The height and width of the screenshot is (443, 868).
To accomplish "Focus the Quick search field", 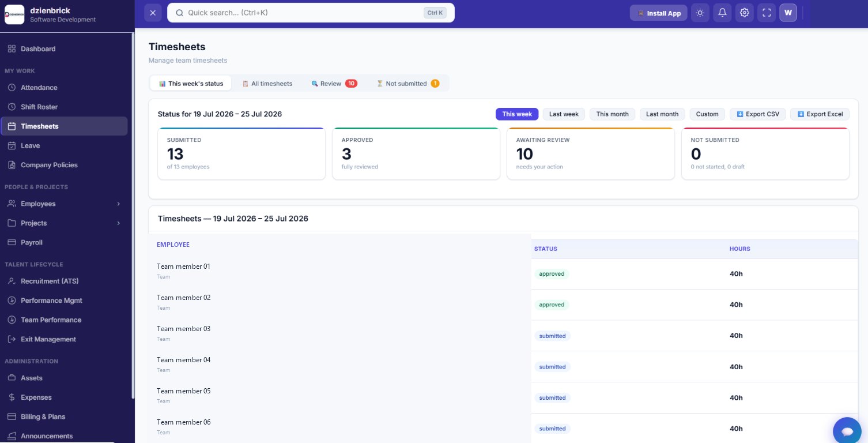I will [311, 13].
